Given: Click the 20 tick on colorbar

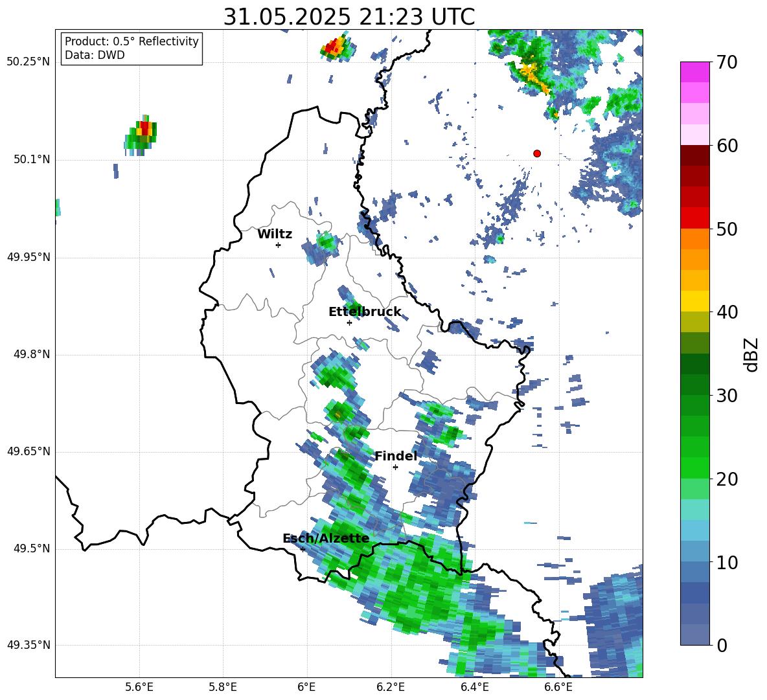Looking at the screenshot, I should tap(727, 479).
